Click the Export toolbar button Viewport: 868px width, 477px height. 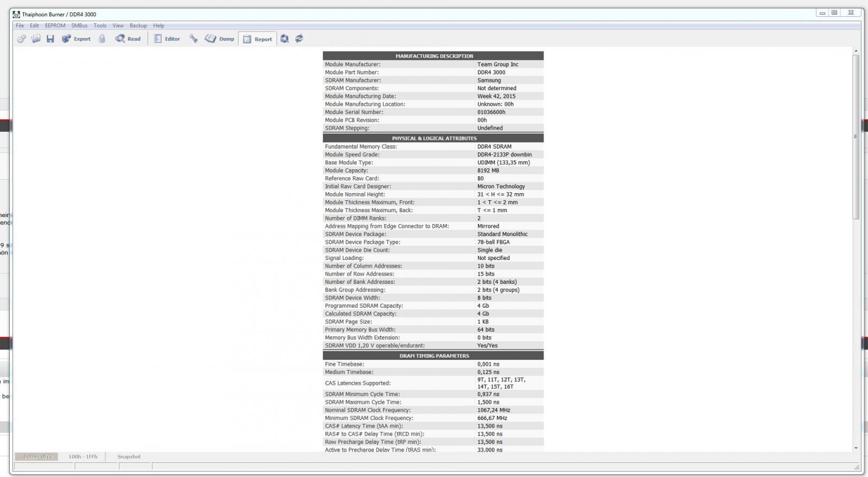76,39
